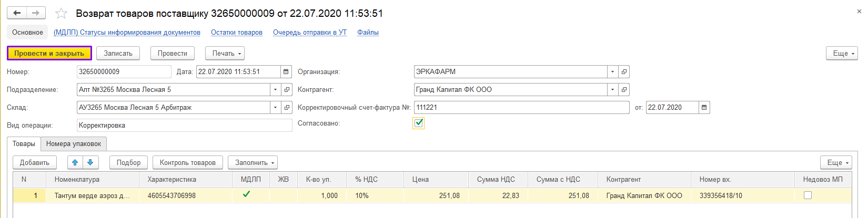The width and height of the screenshot is (868, 218).
Task: Toggle the Согласовано checkbox
Action: 419,123
